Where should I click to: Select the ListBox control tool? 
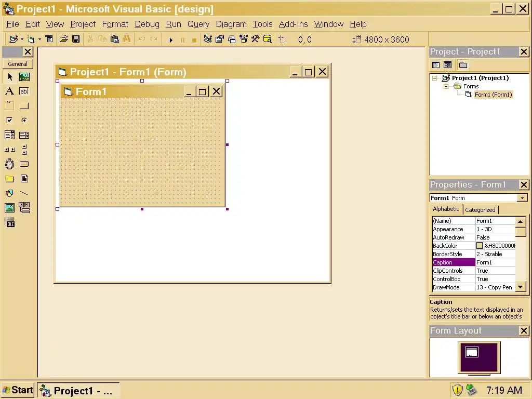24,135
